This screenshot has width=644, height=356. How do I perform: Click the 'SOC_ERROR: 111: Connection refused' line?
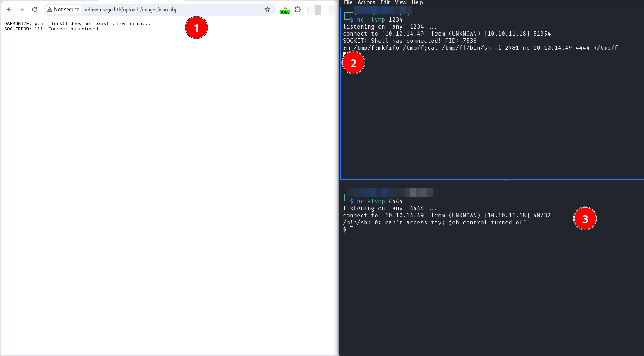coord(51,29)
